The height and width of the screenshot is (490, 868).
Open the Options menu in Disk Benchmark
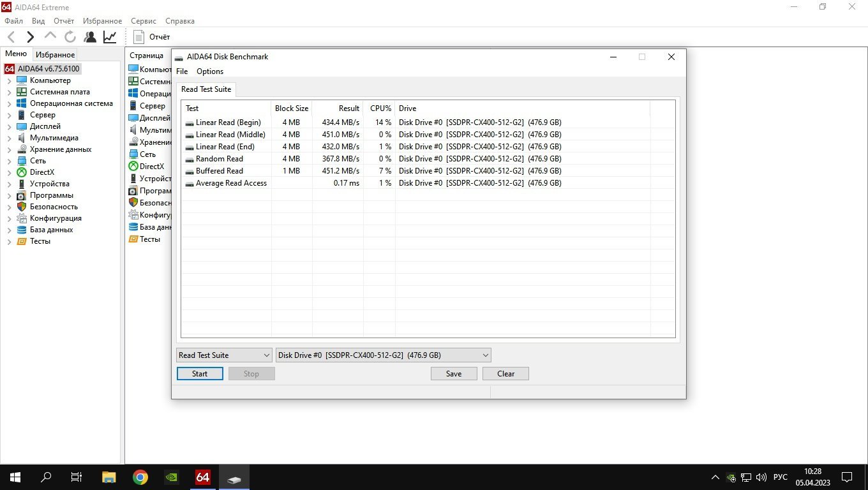pos(210,71)
